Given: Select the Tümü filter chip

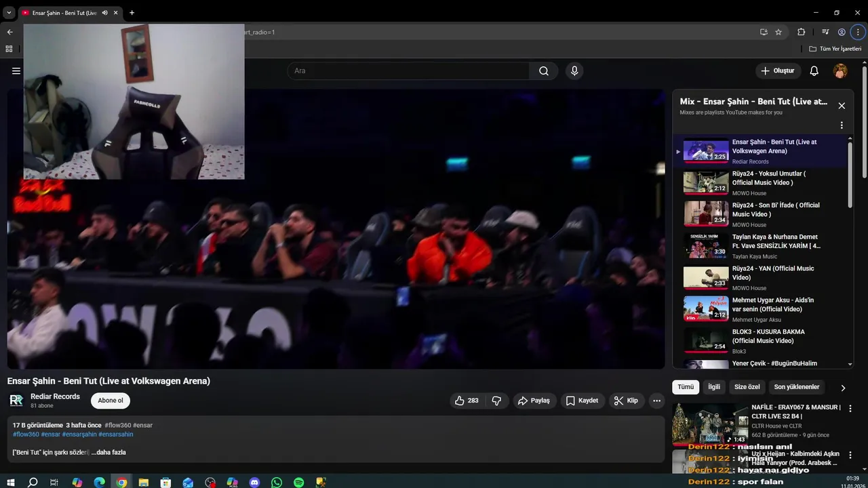Looking at the screenshot, I should (686, 387).
